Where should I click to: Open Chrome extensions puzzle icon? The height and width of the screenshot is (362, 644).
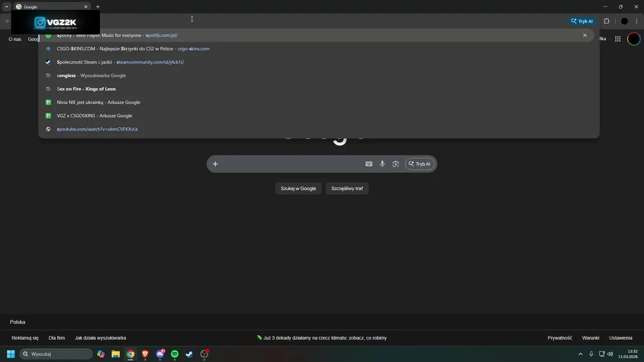pyautogui.click(x=606, y=21)
